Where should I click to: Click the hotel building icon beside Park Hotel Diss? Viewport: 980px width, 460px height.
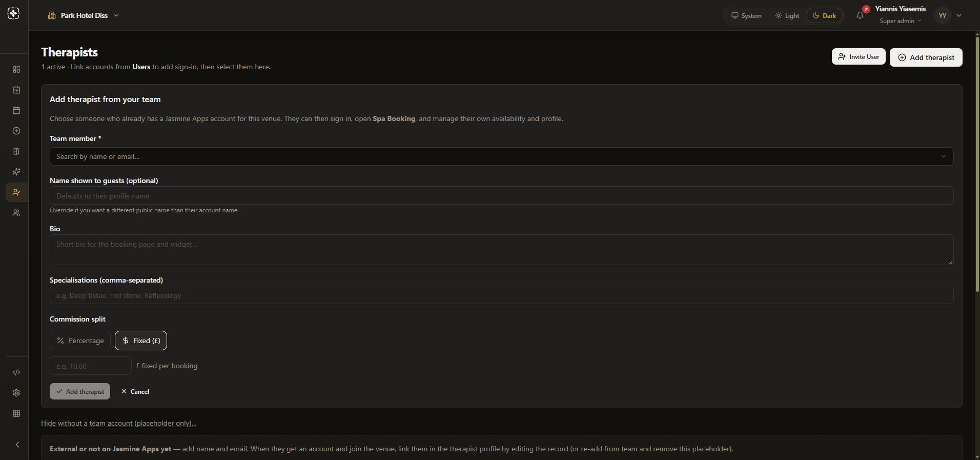point(52,15)
